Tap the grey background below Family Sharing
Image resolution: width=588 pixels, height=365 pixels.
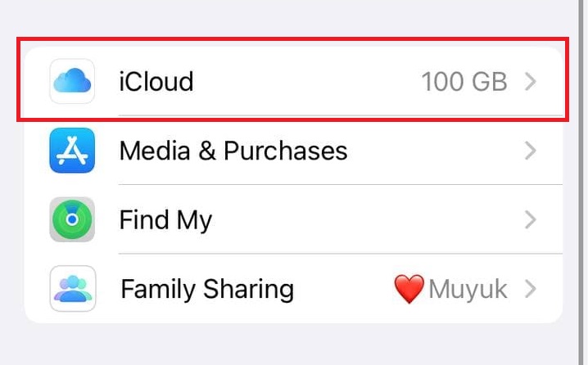click(x=293, y=345)
